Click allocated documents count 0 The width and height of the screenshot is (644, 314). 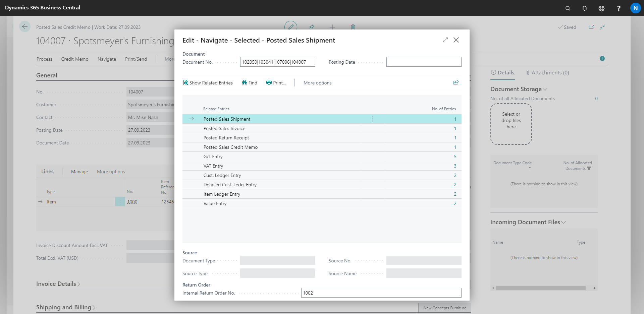click(x=596, y=99)
